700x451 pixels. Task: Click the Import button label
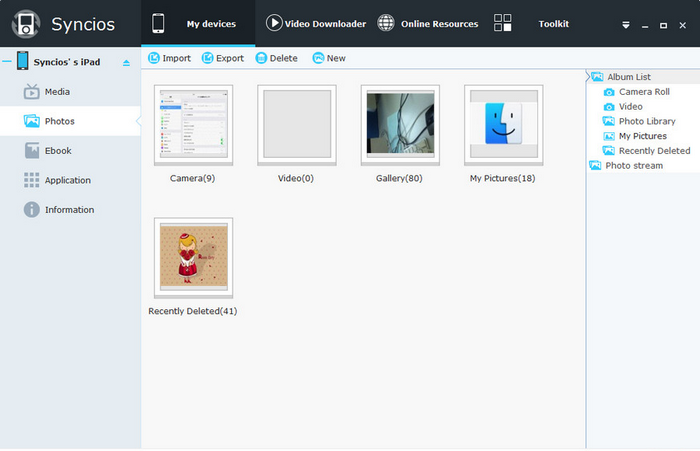(x=176, y=58)
